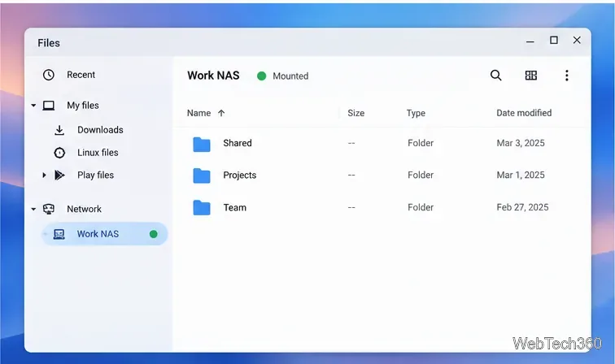Image resolution: width=615 pixels, height=364 pixels.
Task: Open the three-dot more options menu
Action: [x=567, y=76]
